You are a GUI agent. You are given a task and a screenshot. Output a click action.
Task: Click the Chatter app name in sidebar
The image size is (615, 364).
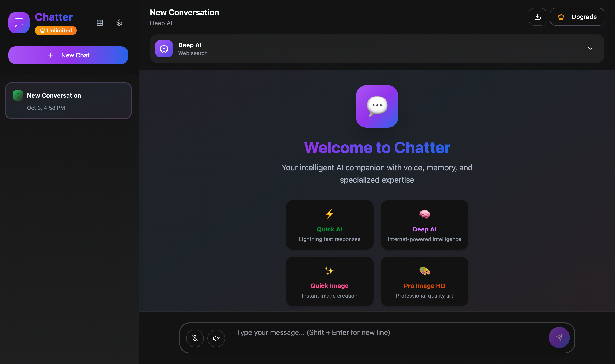coord(54,17)
